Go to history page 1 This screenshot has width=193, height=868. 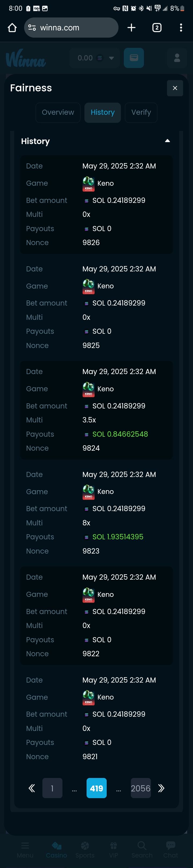click(52, 788)
